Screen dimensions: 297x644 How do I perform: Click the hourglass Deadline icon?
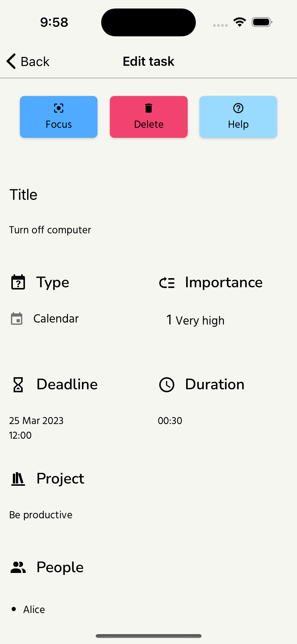click(18, 385)
